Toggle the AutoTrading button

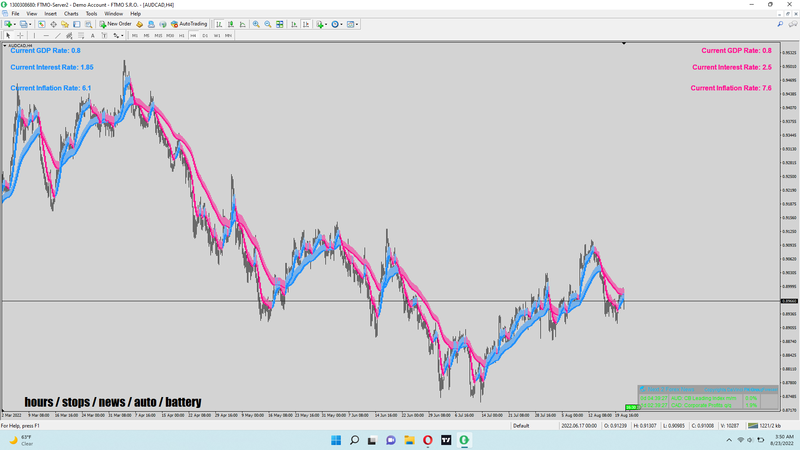click(x=189, y=24)
